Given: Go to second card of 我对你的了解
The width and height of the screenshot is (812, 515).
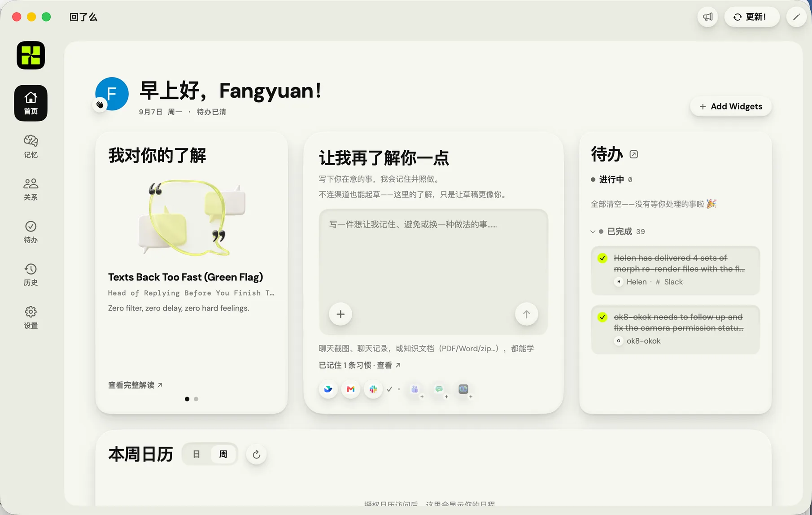Looking at the screenshot, I should pos(196,399).
